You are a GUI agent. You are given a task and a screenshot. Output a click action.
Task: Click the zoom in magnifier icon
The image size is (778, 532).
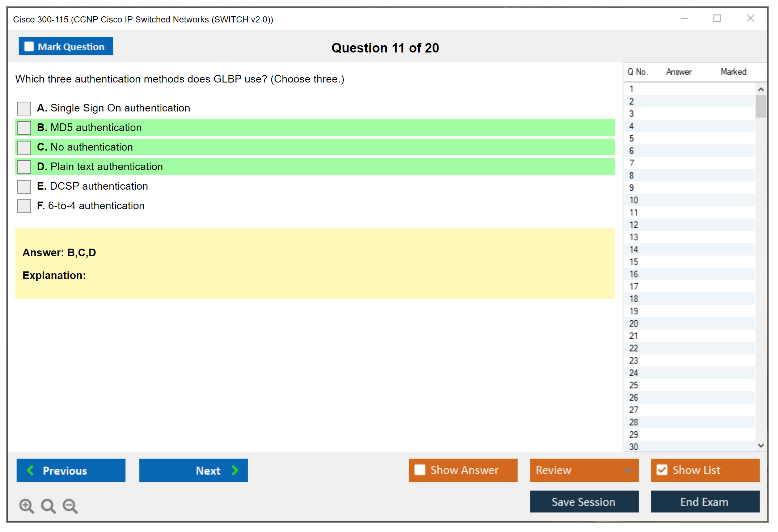[x=26, y=506]
